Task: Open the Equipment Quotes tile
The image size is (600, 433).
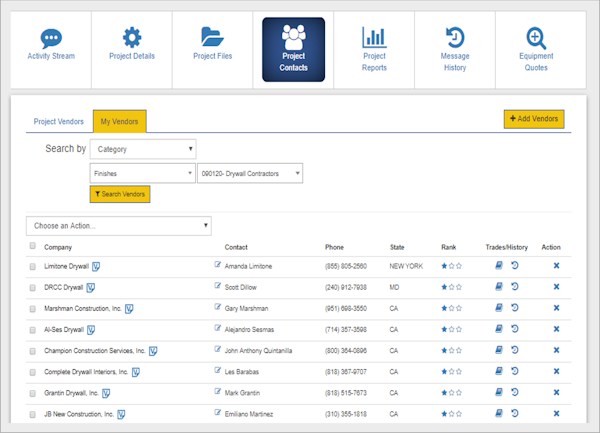Action: click(x=536, y=50)
